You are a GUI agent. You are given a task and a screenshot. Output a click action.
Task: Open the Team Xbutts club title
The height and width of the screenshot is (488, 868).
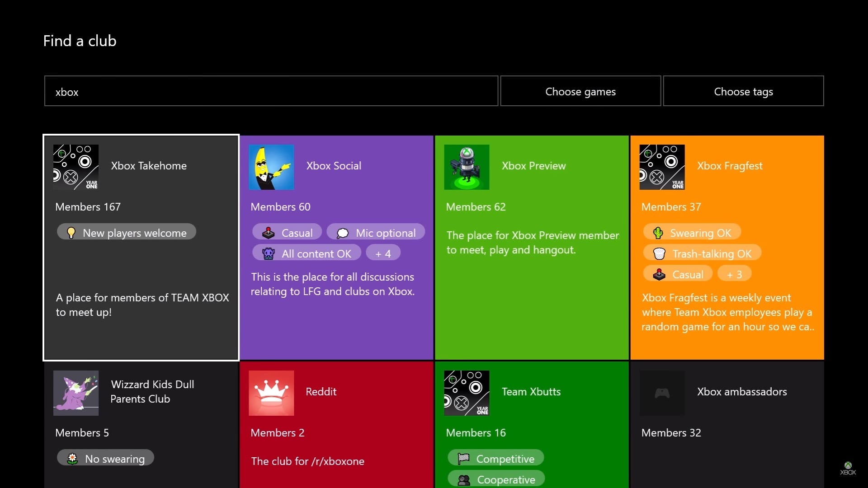[531, 392]
